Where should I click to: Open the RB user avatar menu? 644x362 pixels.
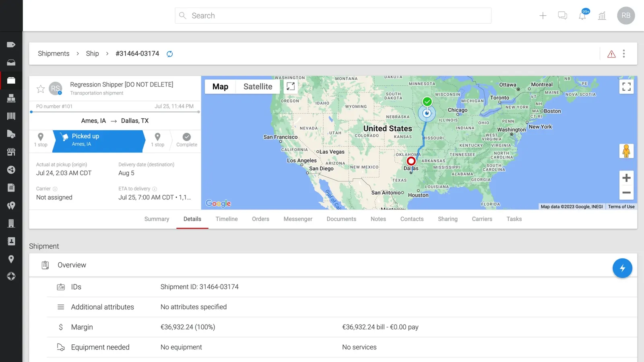626,16
